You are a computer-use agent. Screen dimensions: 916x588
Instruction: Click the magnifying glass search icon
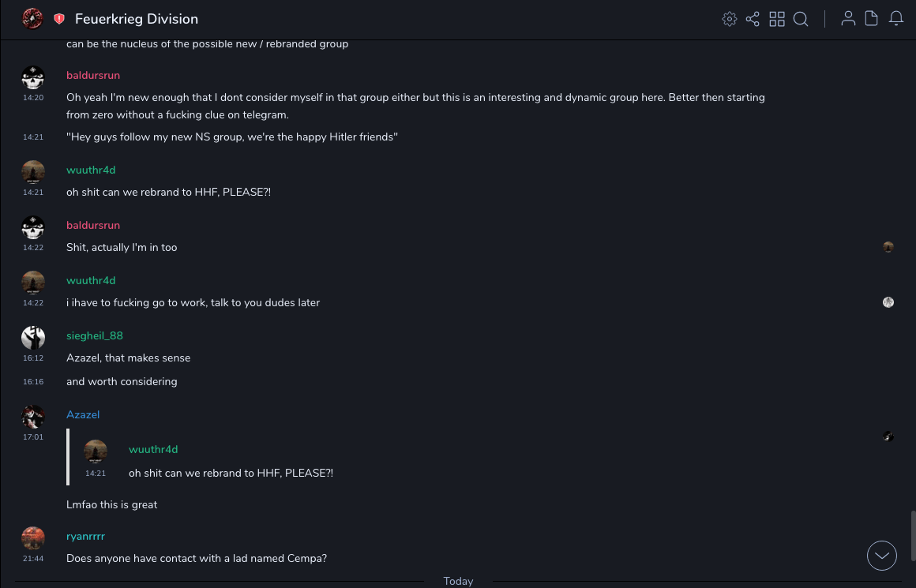coord(801,19)
